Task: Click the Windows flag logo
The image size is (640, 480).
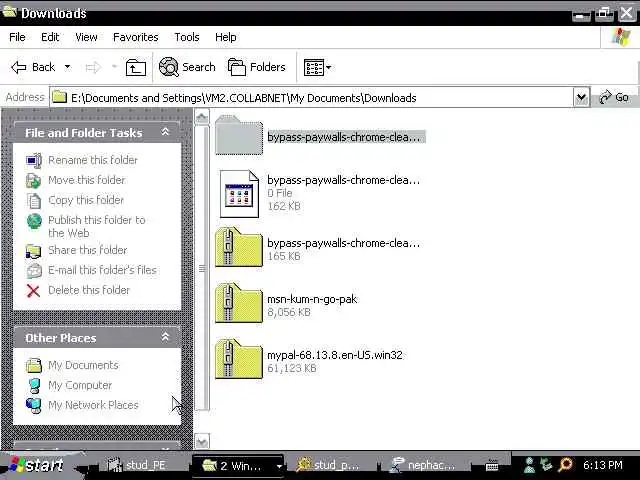Action: [x=620, y=37]
